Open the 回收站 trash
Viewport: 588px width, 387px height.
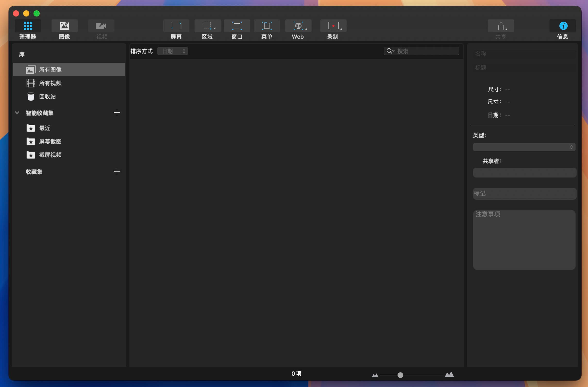[x=69, y=96]
